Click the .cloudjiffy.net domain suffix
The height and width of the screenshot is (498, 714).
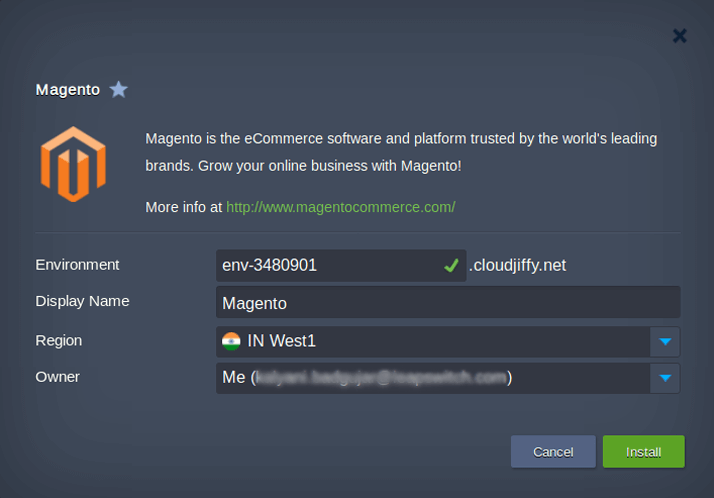coord(517,266)
